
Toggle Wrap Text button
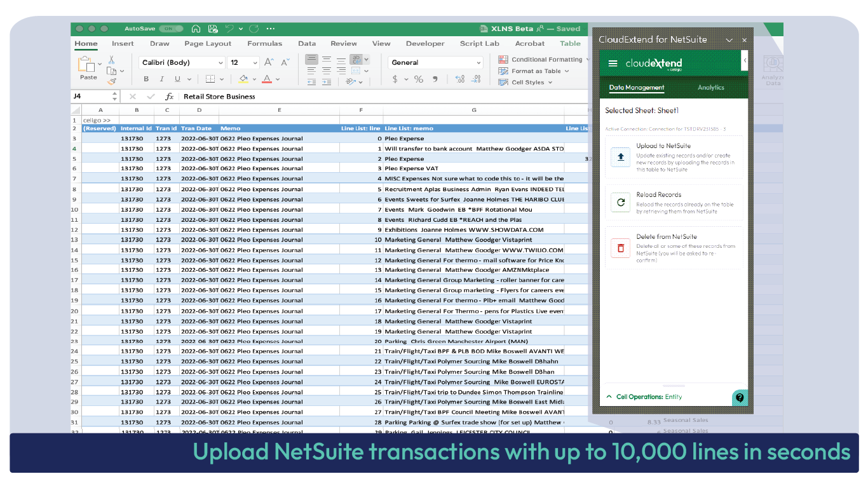(356, 59)
